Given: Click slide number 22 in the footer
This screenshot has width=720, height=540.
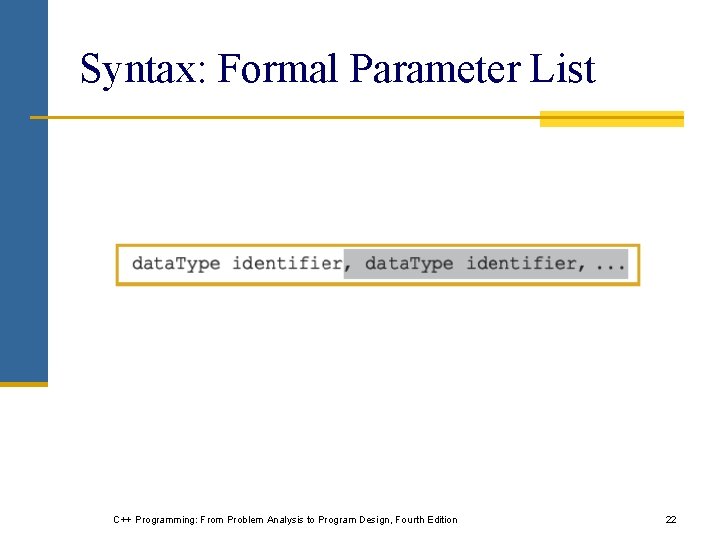Looking at the screenshot, I should 670,519.
